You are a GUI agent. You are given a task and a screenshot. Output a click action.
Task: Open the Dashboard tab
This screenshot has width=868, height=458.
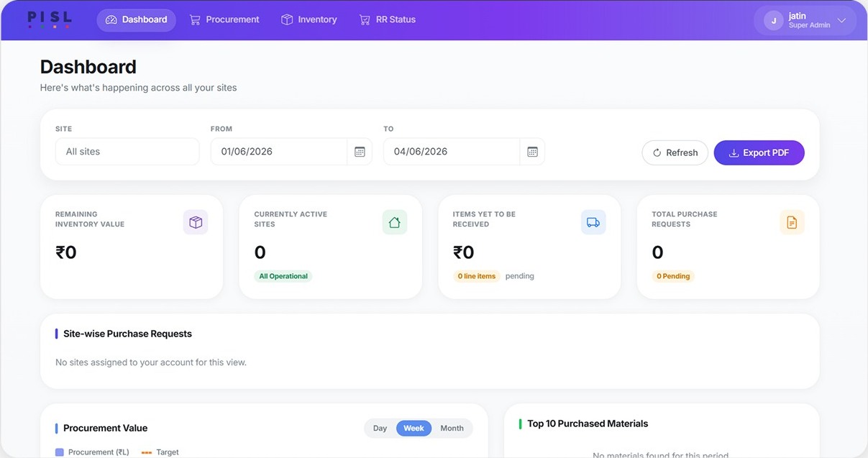click(137, 20)
